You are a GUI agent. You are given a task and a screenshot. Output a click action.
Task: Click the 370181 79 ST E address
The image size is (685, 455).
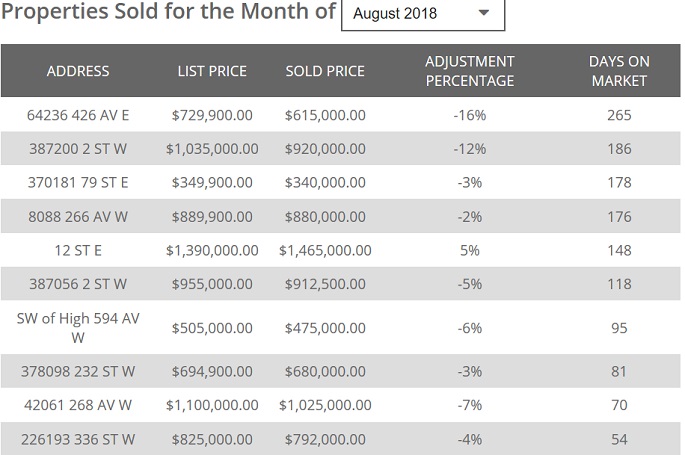point(78,182)
